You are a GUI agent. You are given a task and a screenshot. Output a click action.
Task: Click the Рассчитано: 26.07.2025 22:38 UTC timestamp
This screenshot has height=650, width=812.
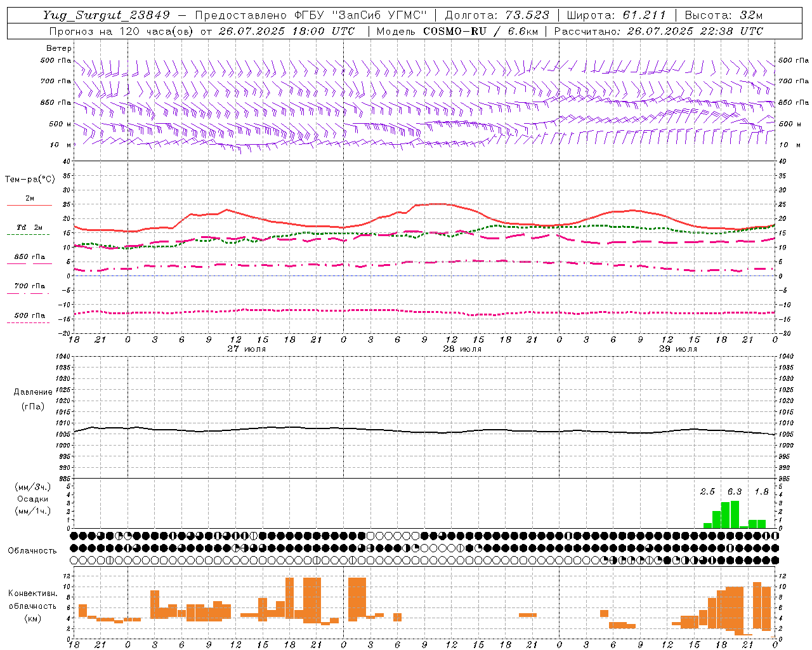click(x=658, y=31)
